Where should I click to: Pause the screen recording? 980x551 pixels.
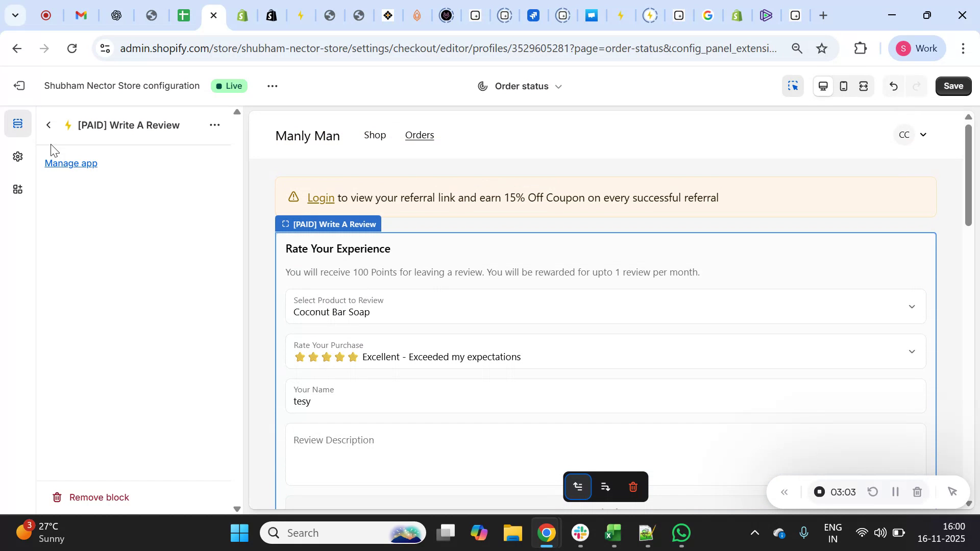pyautogui.click(x=895, y=492)
